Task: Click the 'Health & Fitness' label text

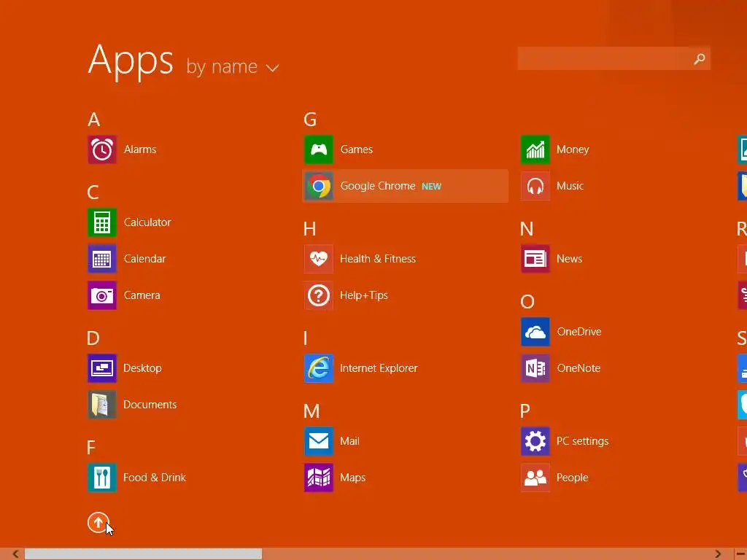Action: pos(378,259)
